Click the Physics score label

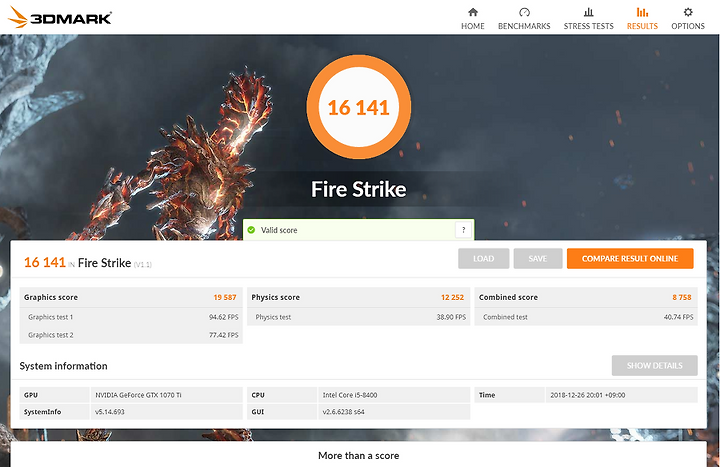pyautogui.click(x=276, y=297)
